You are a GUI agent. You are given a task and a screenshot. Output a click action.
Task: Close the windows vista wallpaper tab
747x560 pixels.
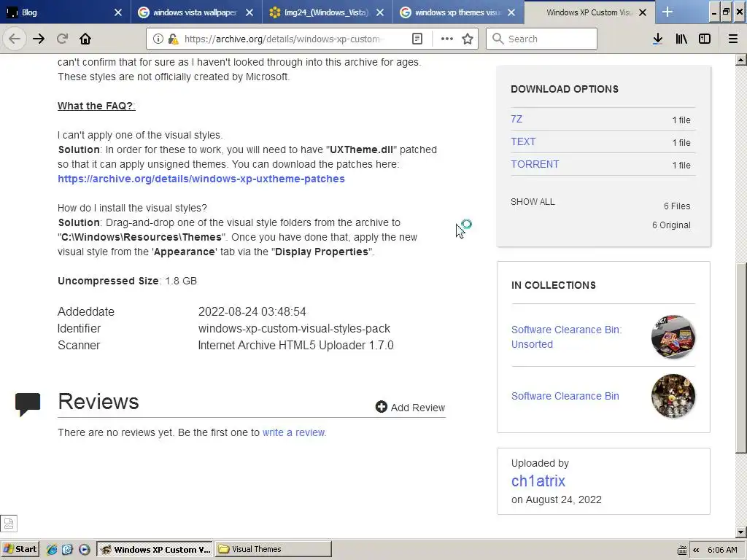click(249, 12)
